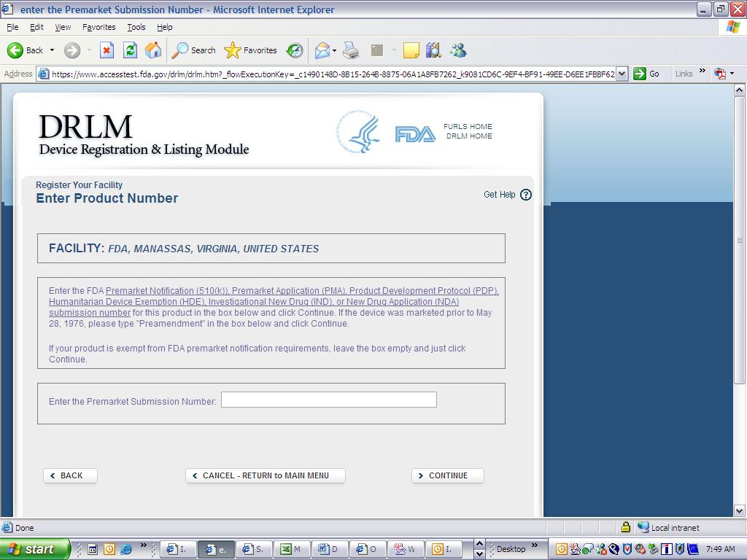Expand the Desktop toolbar chevron

point(535,545)
